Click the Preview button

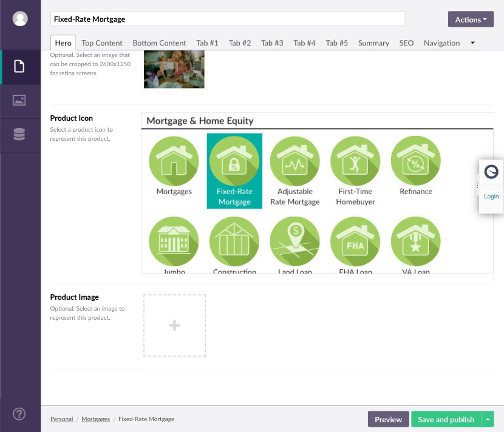pos(388,419)
